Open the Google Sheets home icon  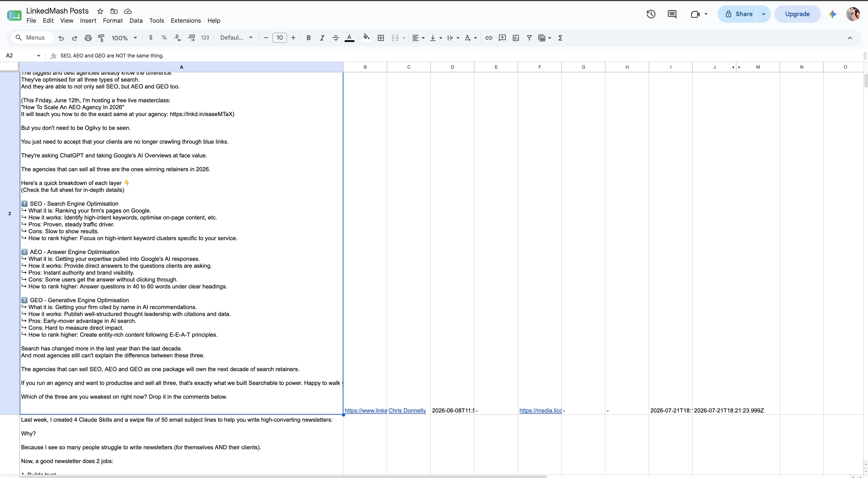[14, 15]
